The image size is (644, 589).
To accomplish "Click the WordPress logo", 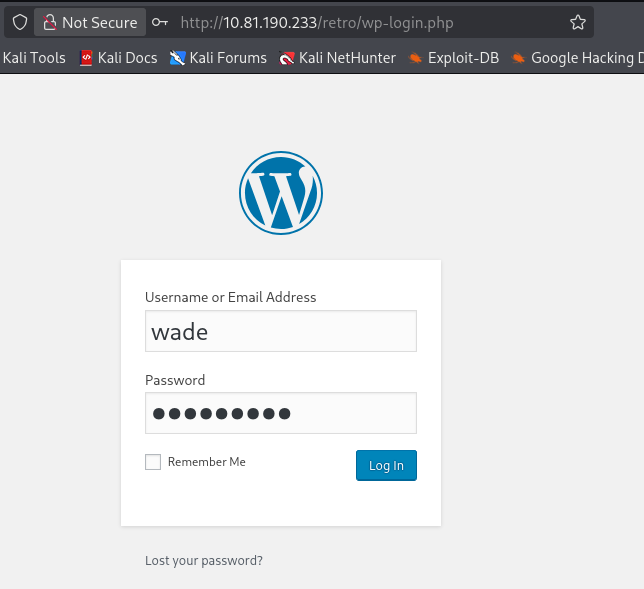I will coord(281,193).
